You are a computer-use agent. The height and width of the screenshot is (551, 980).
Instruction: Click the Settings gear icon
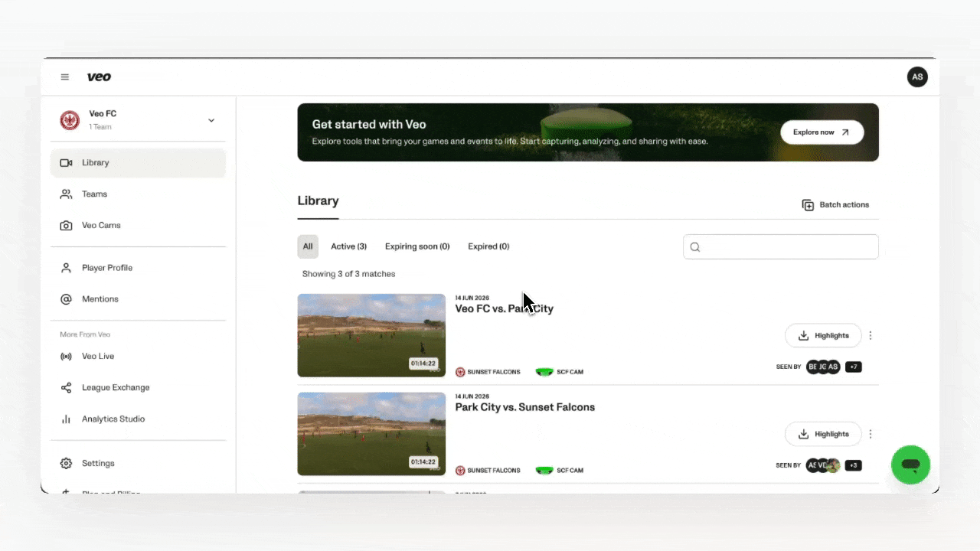66,464
